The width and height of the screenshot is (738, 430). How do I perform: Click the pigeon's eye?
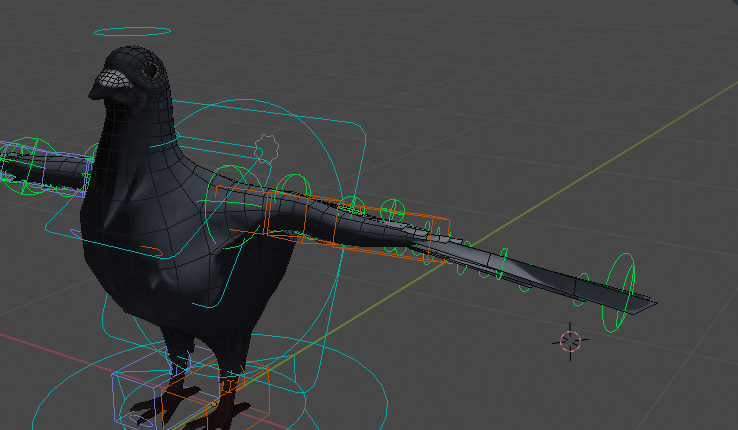(151, 70)
